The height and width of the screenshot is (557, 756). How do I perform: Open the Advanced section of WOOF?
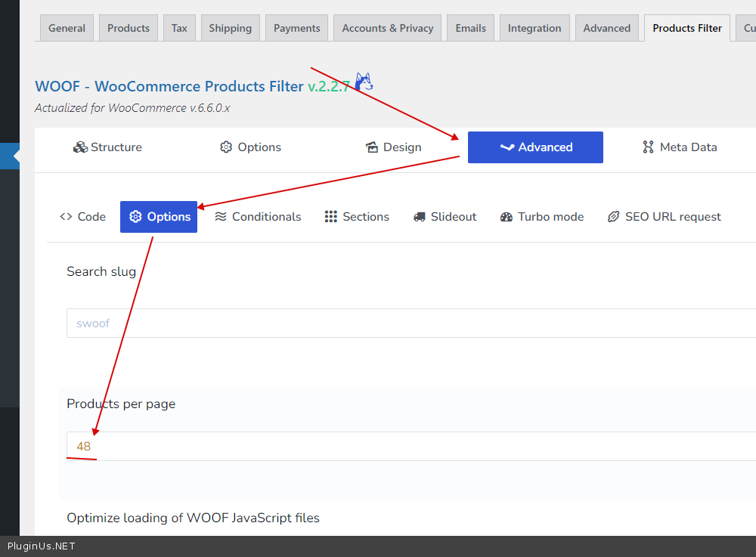click(535, 147)
